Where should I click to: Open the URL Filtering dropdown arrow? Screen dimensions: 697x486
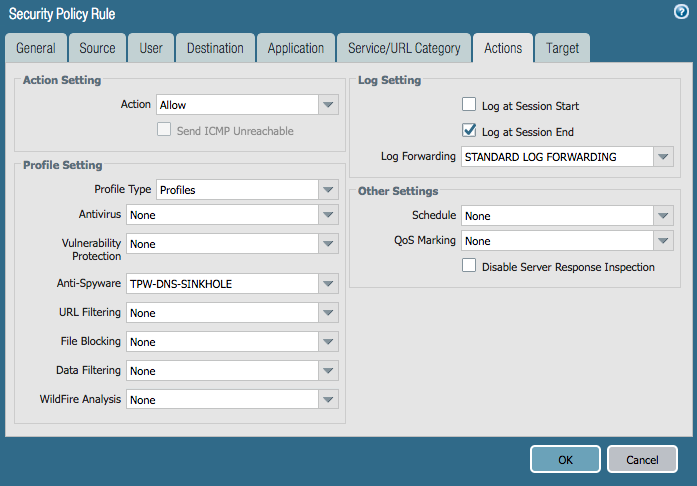coord(328,312)
